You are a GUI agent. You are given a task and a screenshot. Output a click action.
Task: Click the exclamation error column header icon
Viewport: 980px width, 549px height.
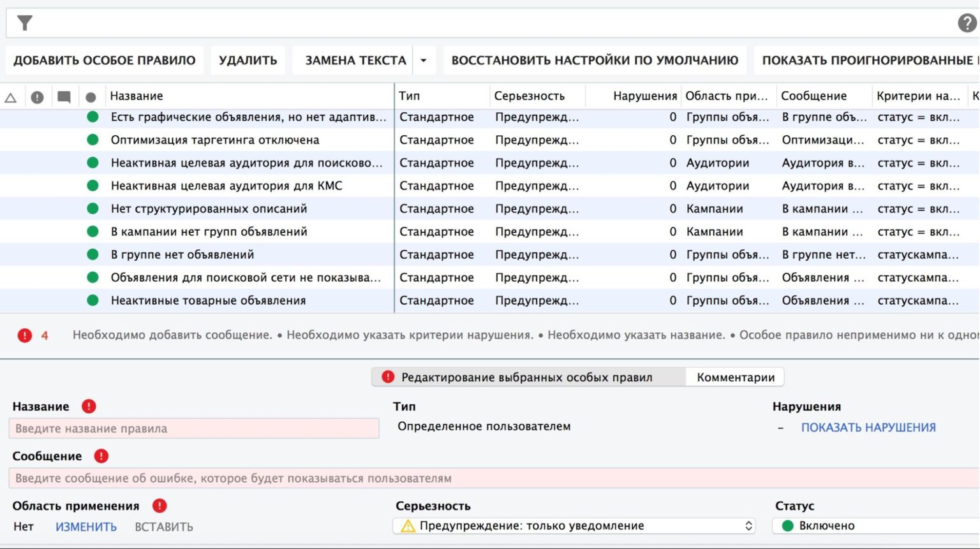[36, 96]
